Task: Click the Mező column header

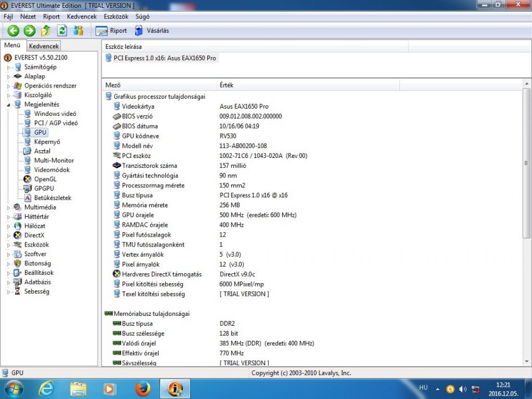Action: click(159, 85)
